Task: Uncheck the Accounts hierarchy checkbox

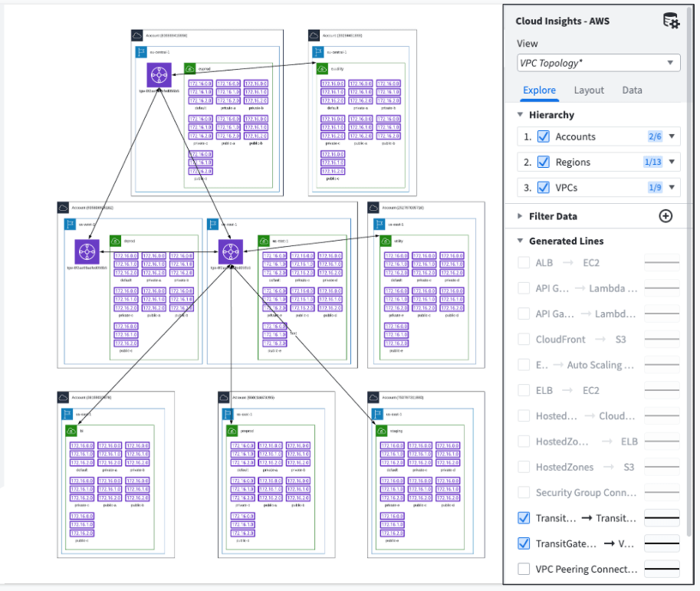Action: pos(544,136)
